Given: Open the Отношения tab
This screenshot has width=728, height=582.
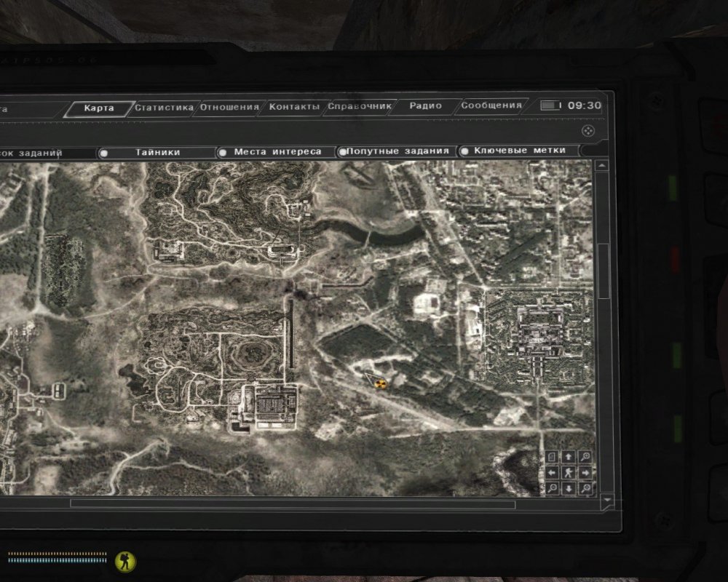Looking at the screenshot, I should 229,107.
